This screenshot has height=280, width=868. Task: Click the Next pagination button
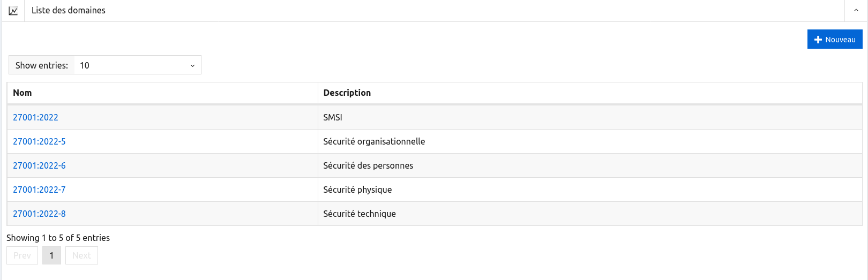click(81, 255)
